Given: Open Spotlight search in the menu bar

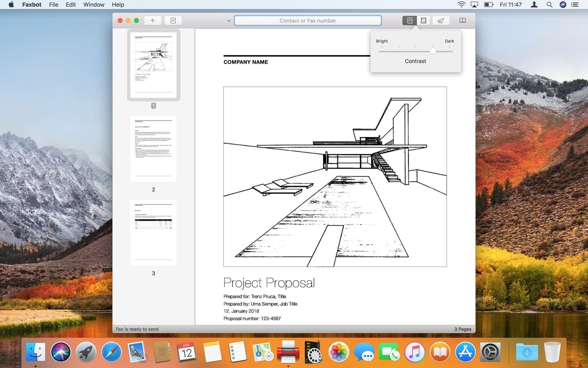Looking at the screenshot, I should (x=549, y=4).
